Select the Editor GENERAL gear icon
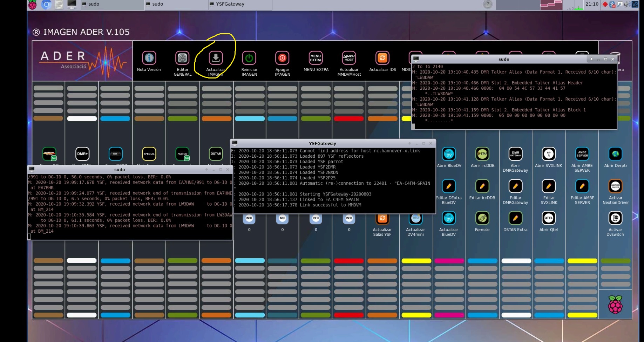Viewport: 644px width, 342px height. pos(182,58)
